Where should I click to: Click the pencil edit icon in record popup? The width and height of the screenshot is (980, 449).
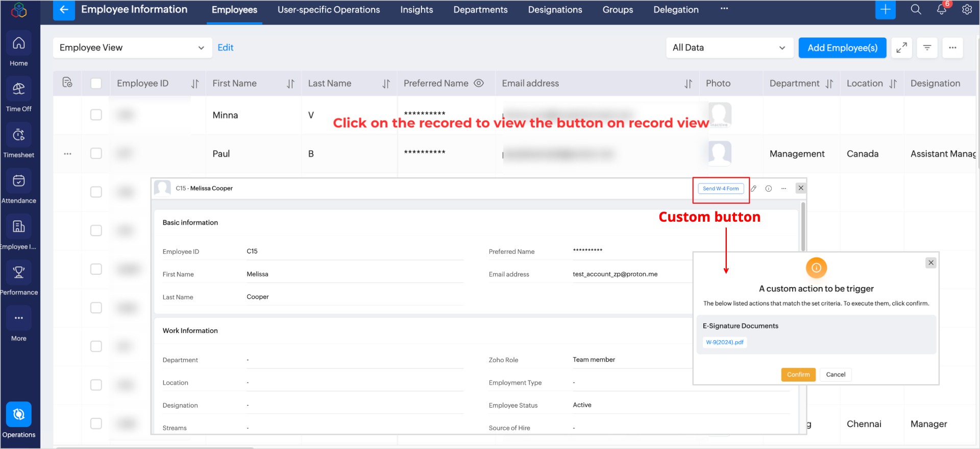pyautogui.click(x=753, y=188)
